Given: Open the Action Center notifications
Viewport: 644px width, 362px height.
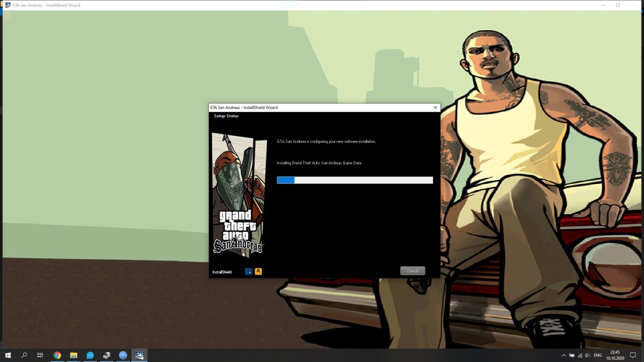Looking at the screenshot, I should click(633, 355).
